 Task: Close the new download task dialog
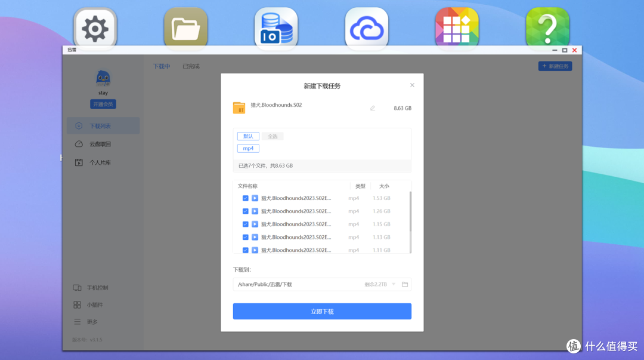tap(413, 85)
